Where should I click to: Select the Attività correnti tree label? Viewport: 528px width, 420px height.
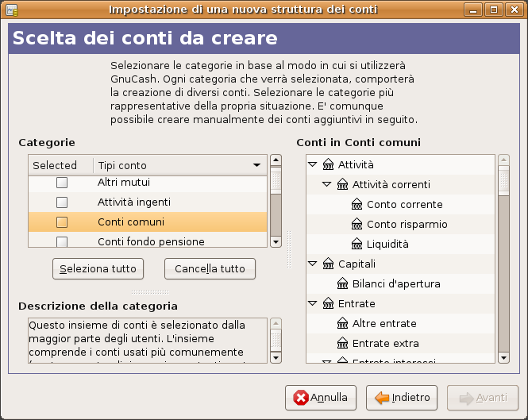(x=391, y=184)
